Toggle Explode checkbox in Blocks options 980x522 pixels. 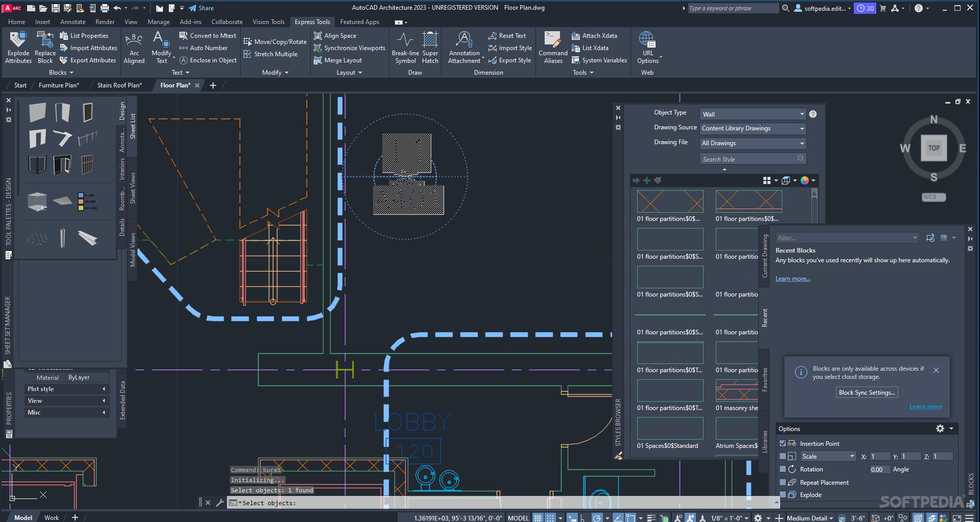point(783,494)
